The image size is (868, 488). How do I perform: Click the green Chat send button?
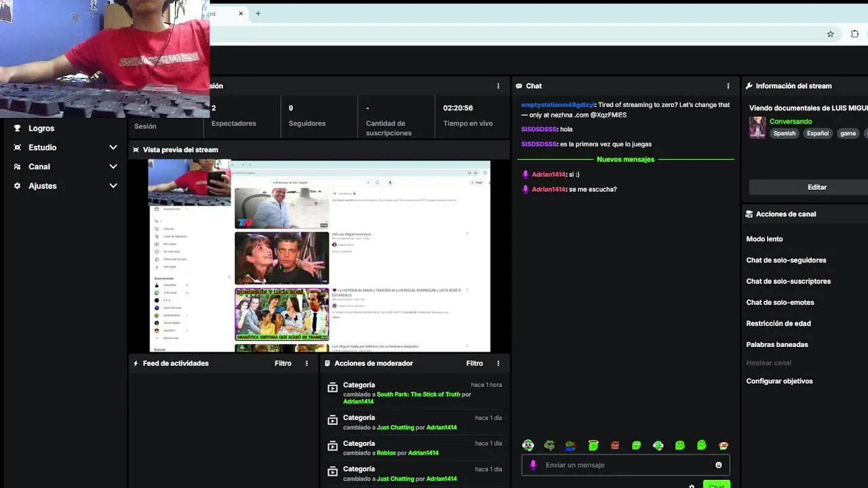click(x=717, y=485)
